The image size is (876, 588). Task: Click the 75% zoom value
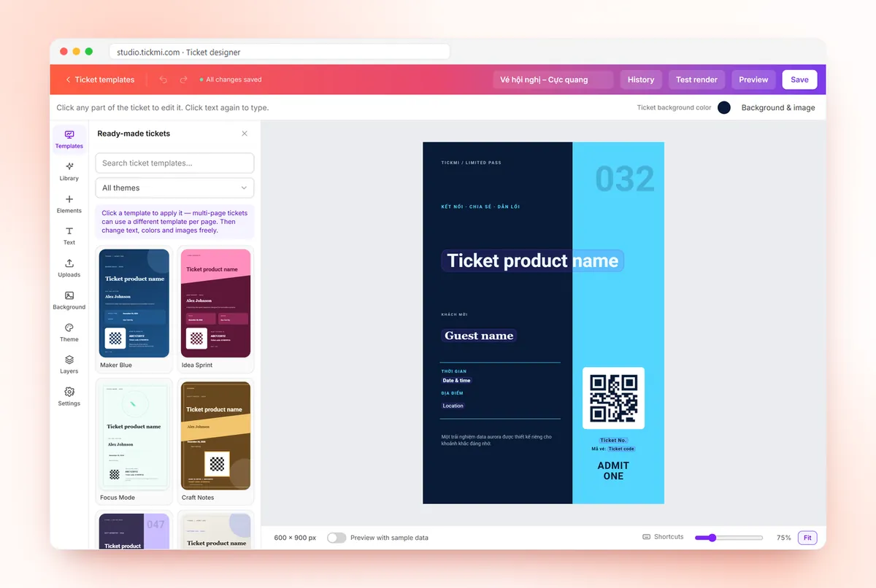(783, 538)
